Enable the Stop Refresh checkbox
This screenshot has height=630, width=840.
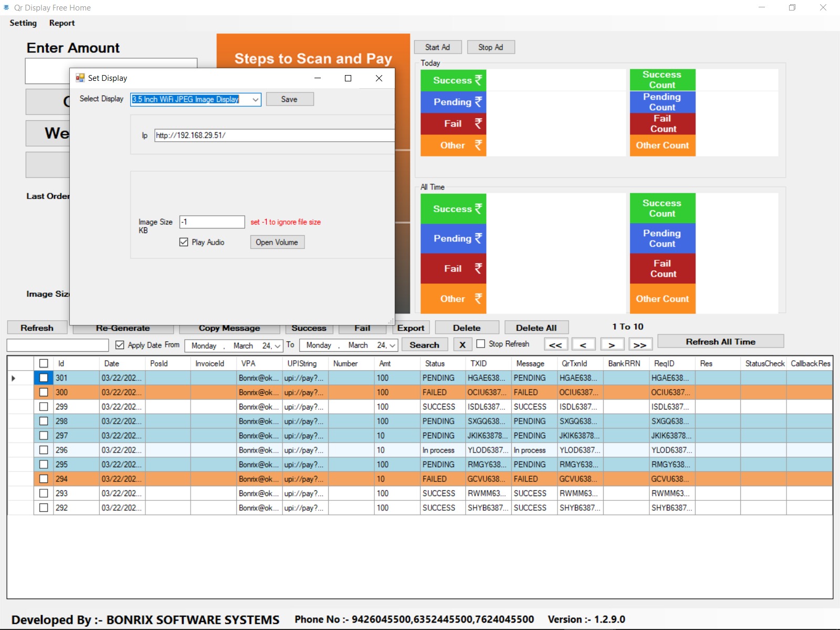click(480, 344)
